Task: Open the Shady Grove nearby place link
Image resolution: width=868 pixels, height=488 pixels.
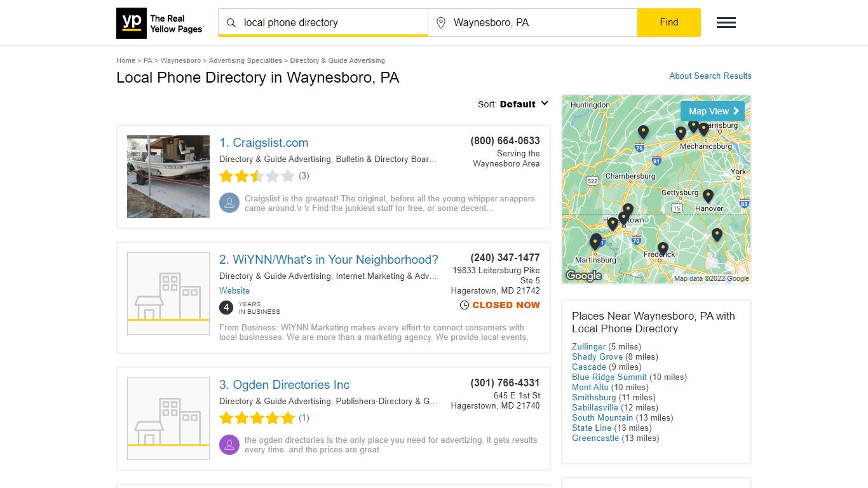Action: pos(597,356)
